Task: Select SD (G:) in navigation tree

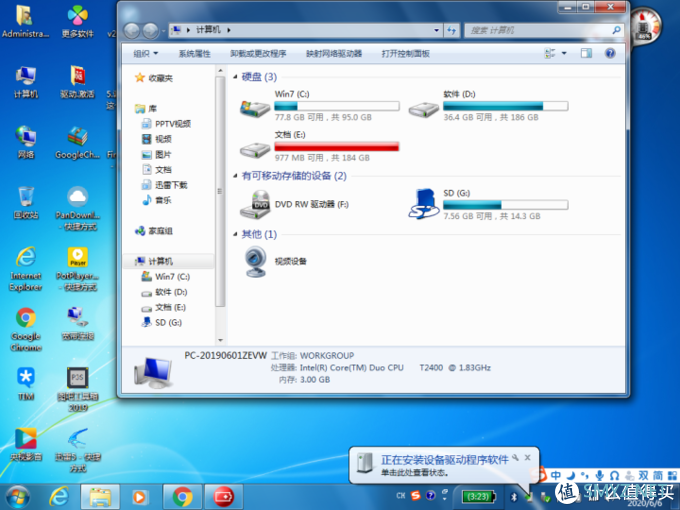Action: 168,323
